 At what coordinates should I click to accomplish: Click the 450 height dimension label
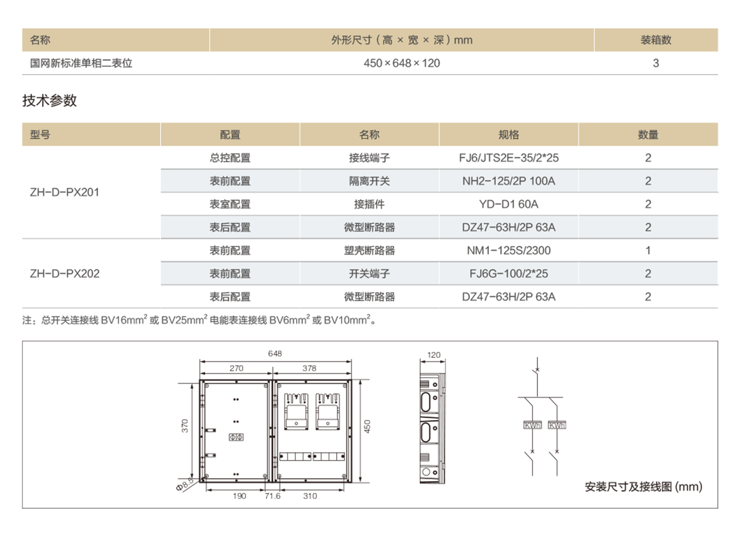click(367, 426)
